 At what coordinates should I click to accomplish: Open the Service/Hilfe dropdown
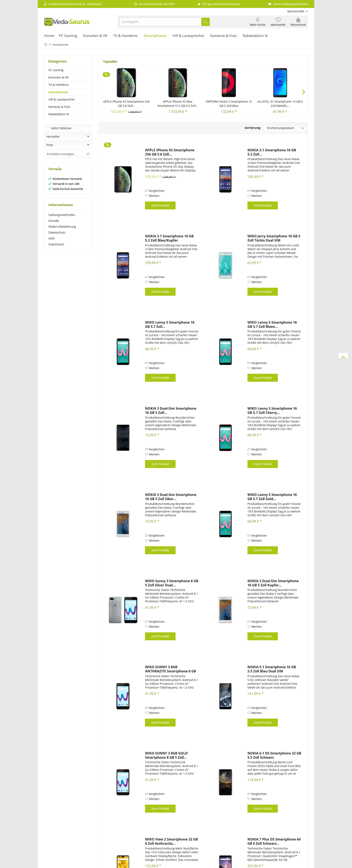298,12
